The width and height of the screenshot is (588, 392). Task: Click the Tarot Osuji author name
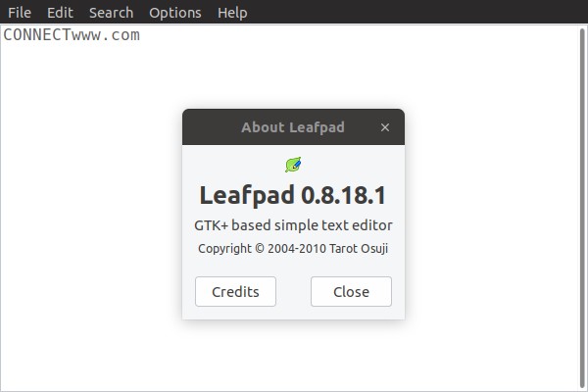359,248
